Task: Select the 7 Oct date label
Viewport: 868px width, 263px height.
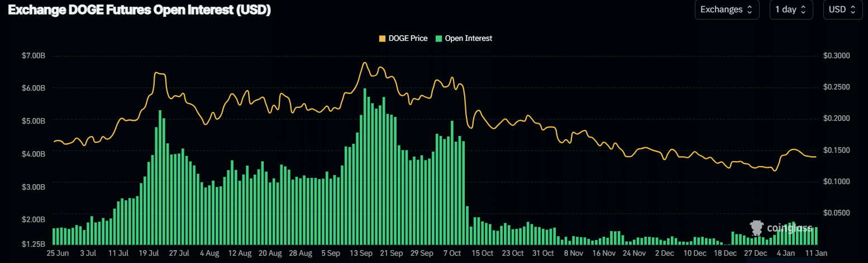Action: [451, 253]
